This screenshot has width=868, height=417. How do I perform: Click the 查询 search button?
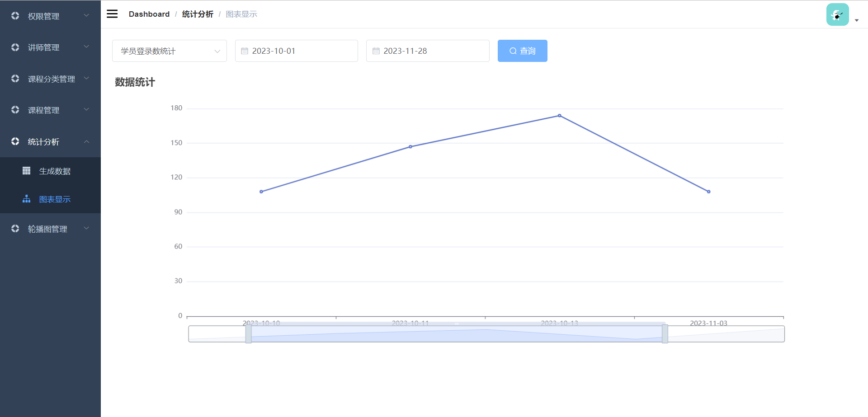click(x=522, y=51)
